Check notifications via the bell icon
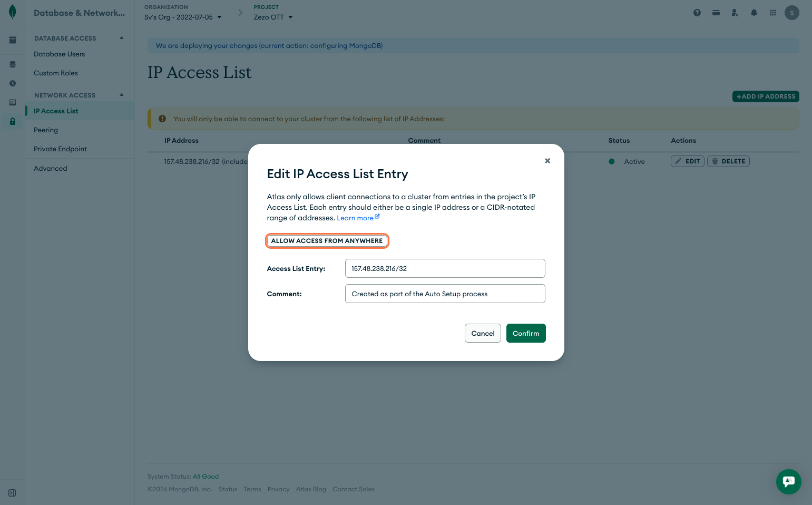This screenshot has width=812, height=505. coord(754,12)
